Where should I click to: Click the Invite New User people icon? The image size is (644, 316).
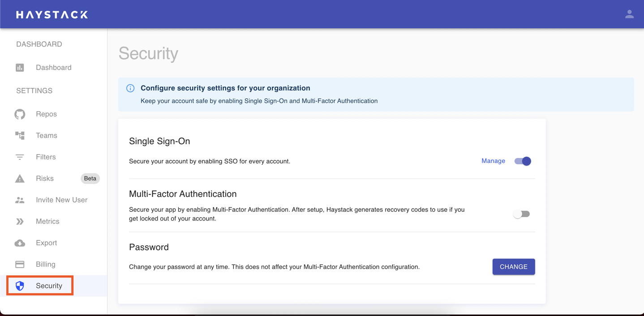click(20, 200)
